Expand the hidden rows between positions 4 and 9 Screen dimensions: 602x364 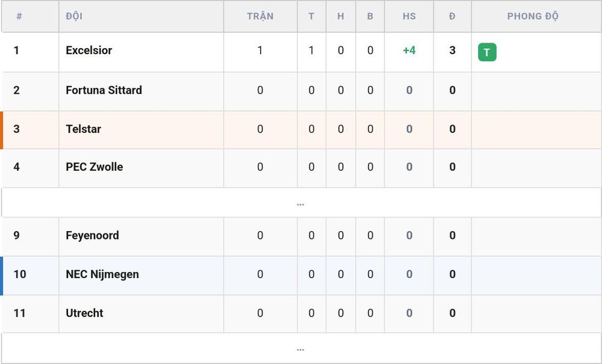point(300,203)
